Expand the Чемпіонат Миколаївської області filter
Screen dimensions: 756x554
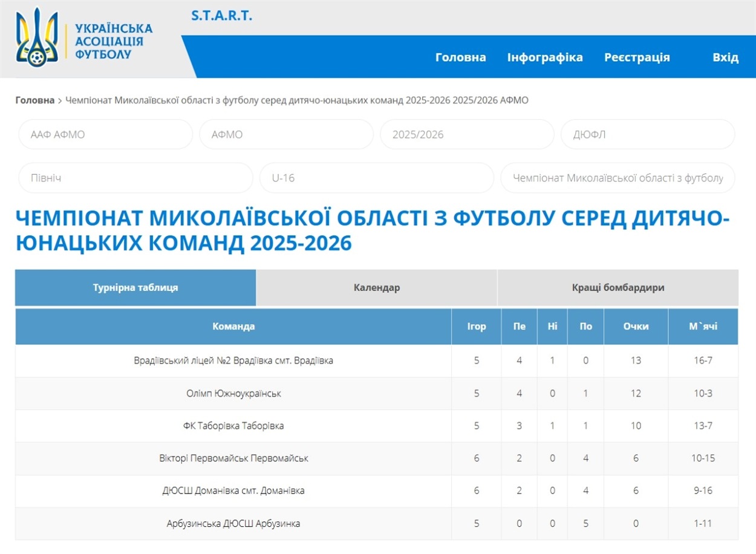pos(618,178)
